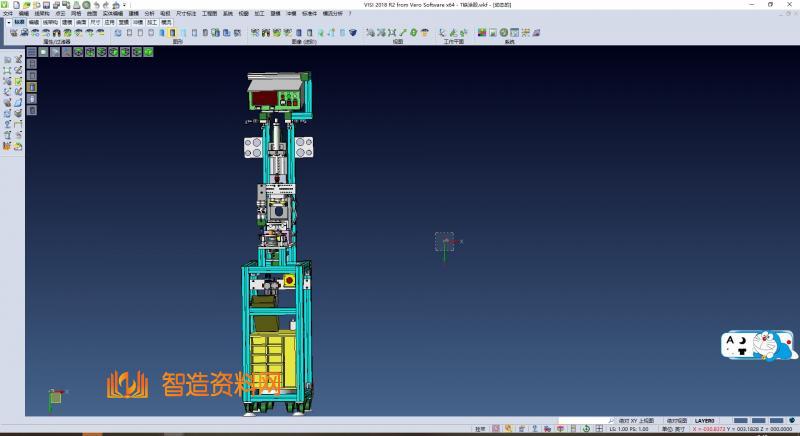800x436 pixels.
Task: Toggle the 绝对视图 status bar option
Action: coord(676,421)
